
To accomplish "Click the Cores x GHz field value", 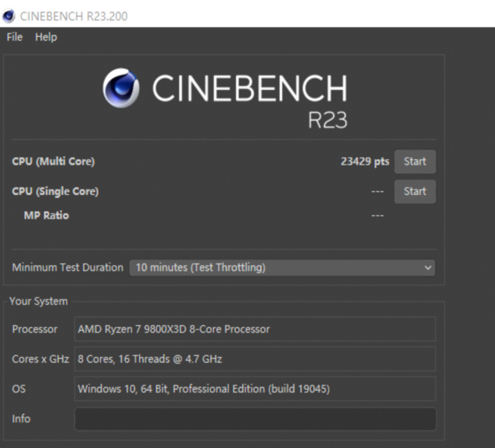I will click(x=255, y=359).
